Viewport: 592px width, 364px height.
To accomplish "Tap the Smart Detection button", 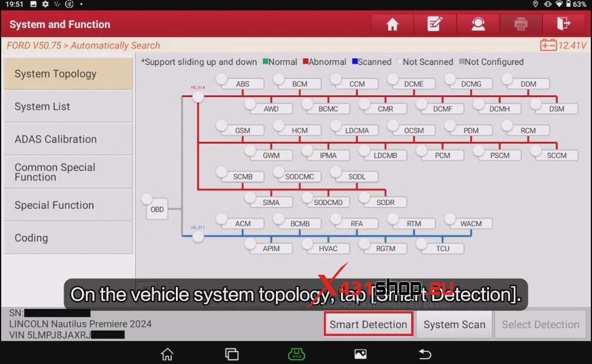I will [x=368, y=325].
